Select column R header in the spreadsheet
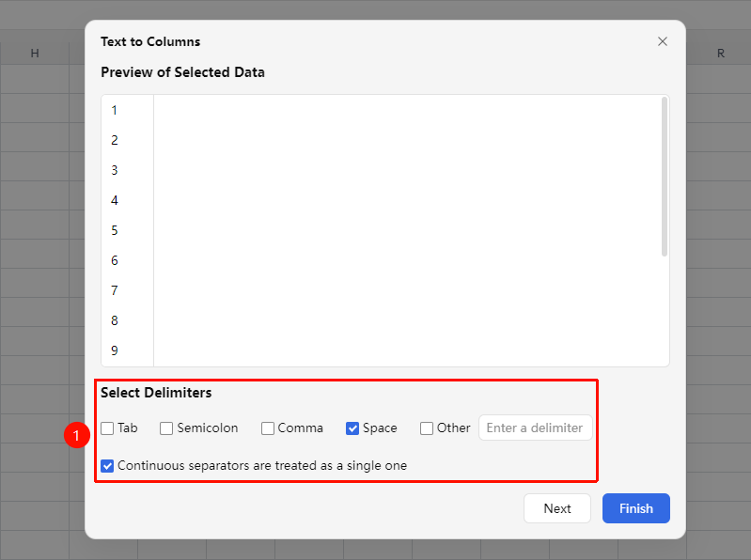The image size is (751, 560). pos(720,54)
